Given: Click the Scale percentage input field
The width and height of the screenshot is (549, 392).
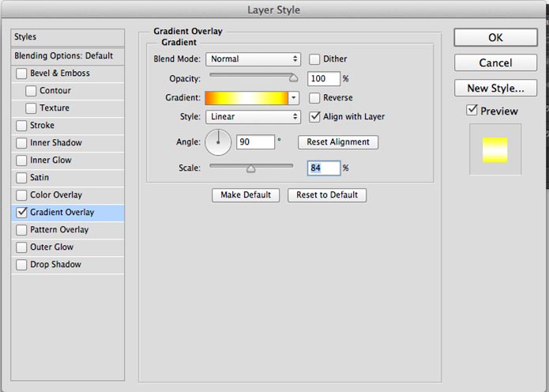Looking at the screenshot, I should click(324, 168).
